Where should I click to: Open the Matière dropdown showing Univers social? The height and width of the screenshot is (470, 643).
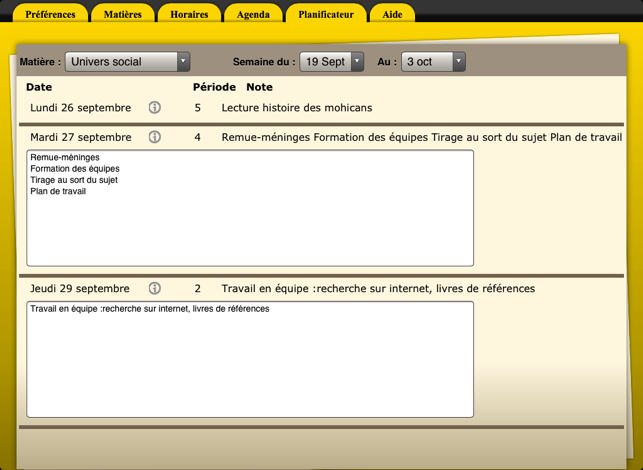(x=128, y=62)
